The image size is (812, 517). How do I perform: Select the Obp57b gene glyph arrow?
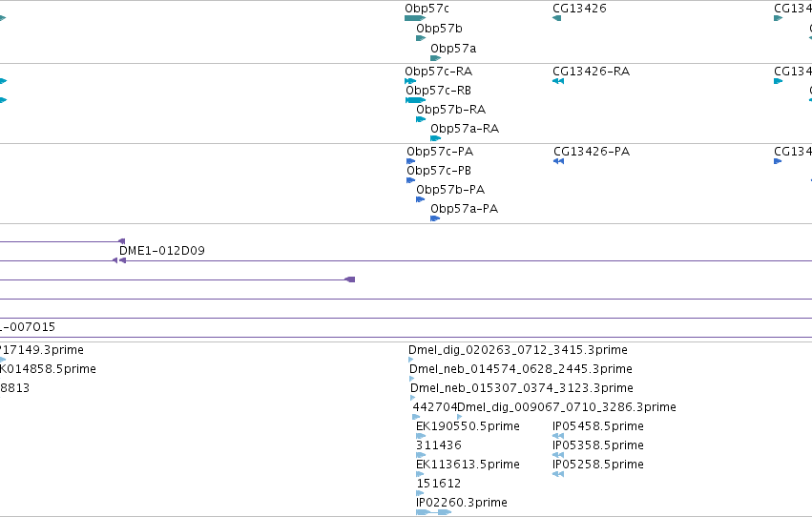(x=421, y=38)
